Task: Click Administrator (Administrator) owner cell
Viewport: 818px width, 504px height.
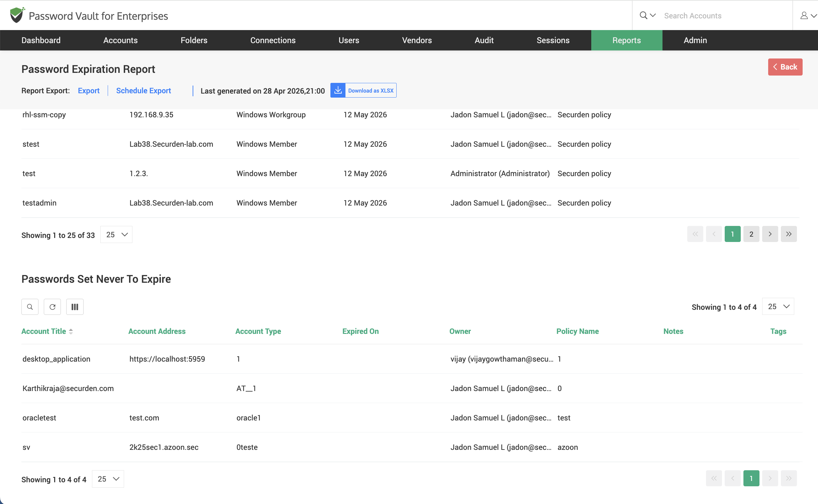Action: click(x=500, y=173)
